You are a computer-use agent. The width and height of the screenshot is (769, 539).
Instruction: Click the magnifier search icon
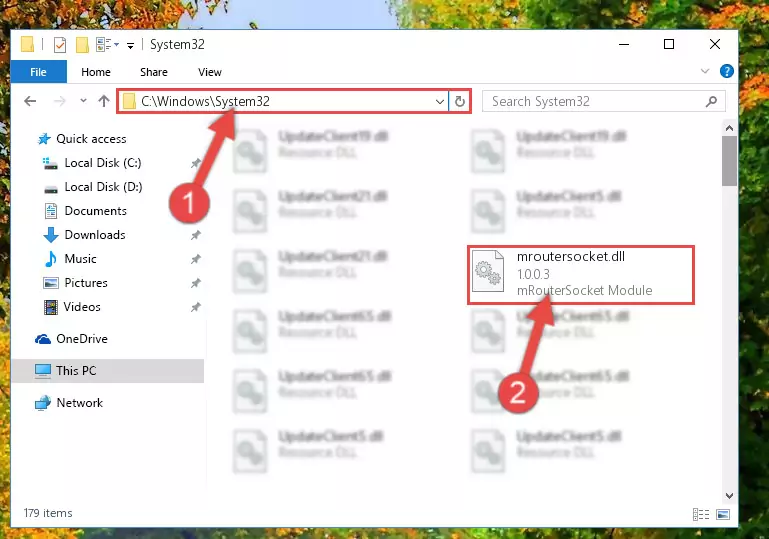(711, 102)
